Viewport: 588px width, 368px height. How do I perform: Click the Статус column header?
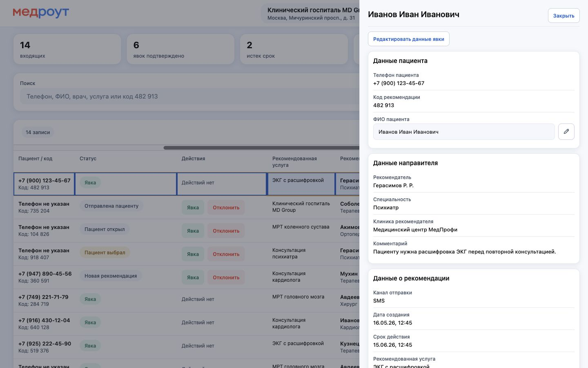click(88, 159)
